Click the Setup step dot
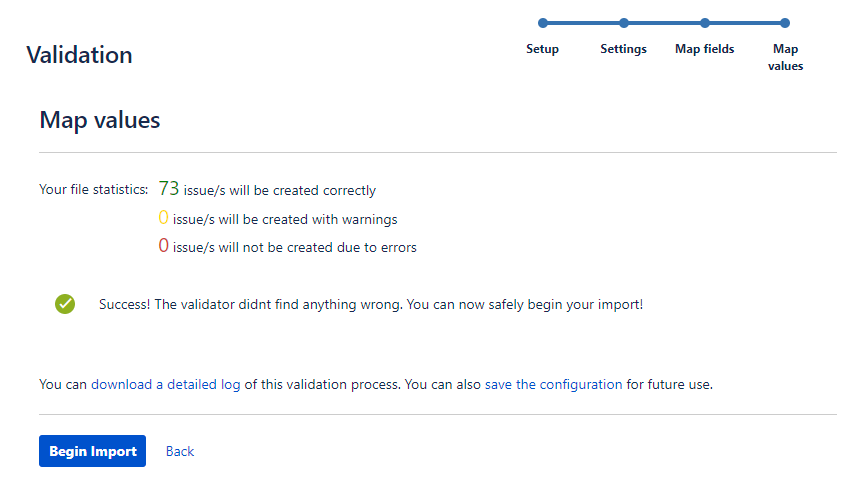The height and width of the screenshot is (500, 845). click(x=543, y=23)
